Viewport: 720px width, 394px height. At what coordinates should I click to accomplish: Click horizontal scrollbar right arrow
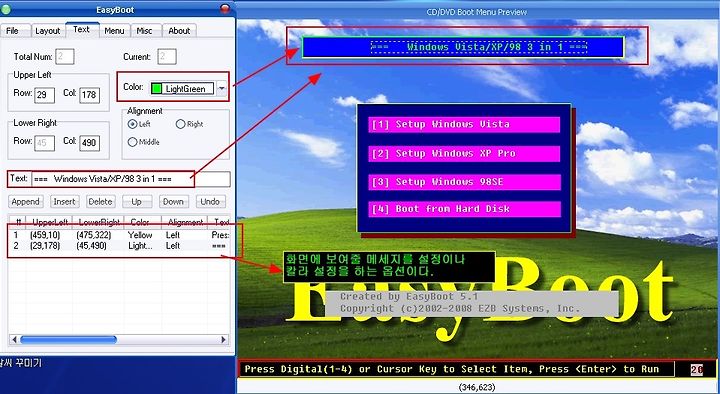[224, 340]
